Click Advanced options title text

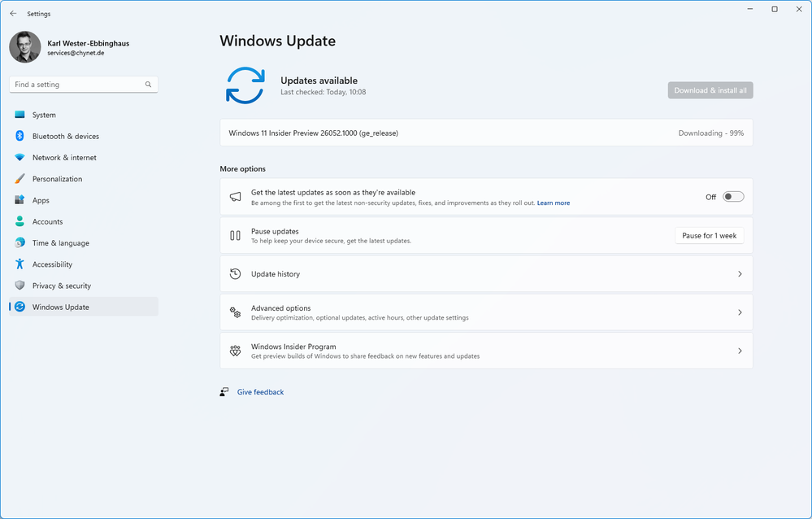pos(280,308)
